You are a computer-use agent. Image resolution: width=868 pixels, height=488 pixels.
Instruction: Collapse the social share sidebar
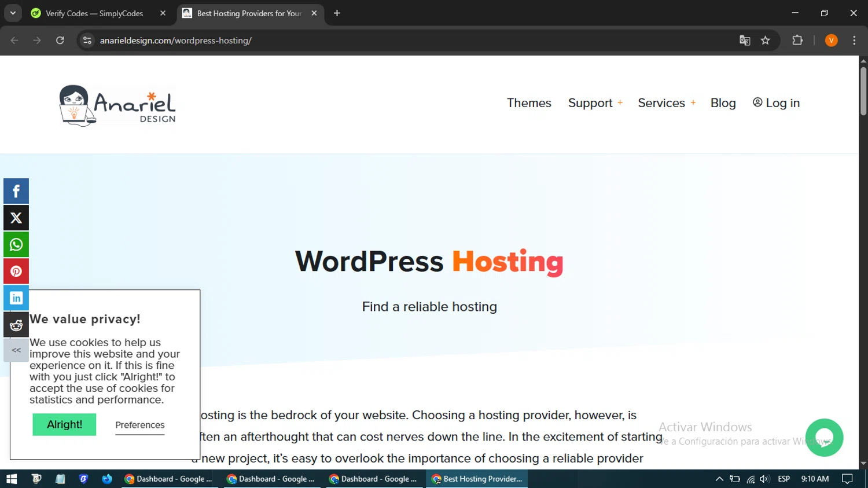pyautogui.click(x=16, y=350)
